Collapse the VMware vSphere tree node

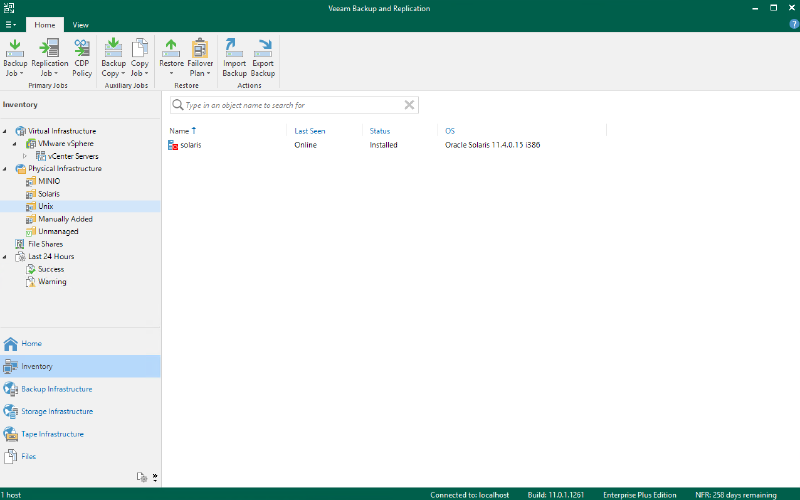[x=15, y=144]
